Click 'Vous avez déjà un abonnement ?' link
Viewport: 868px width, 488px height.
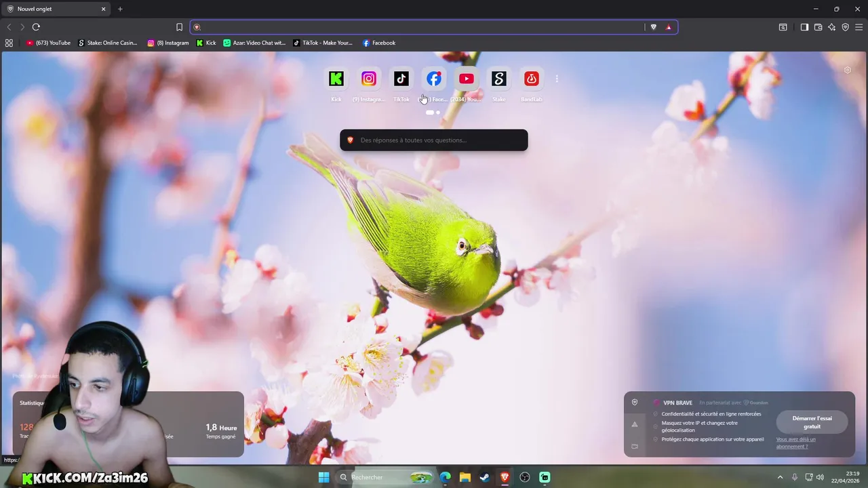(x=796, y=443)
